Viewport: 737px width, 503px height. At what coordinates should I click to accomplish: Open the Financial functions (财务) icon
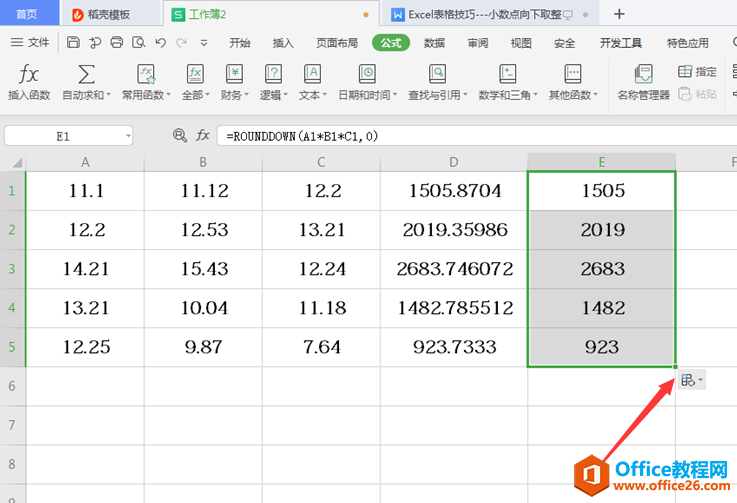(x=234, y=74)
